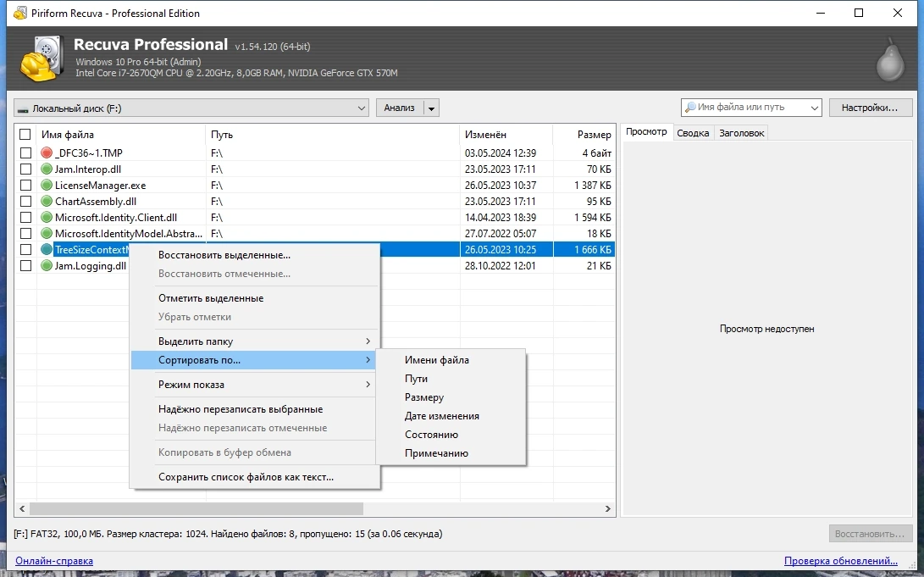Click the Размер column header

[584, 135]
